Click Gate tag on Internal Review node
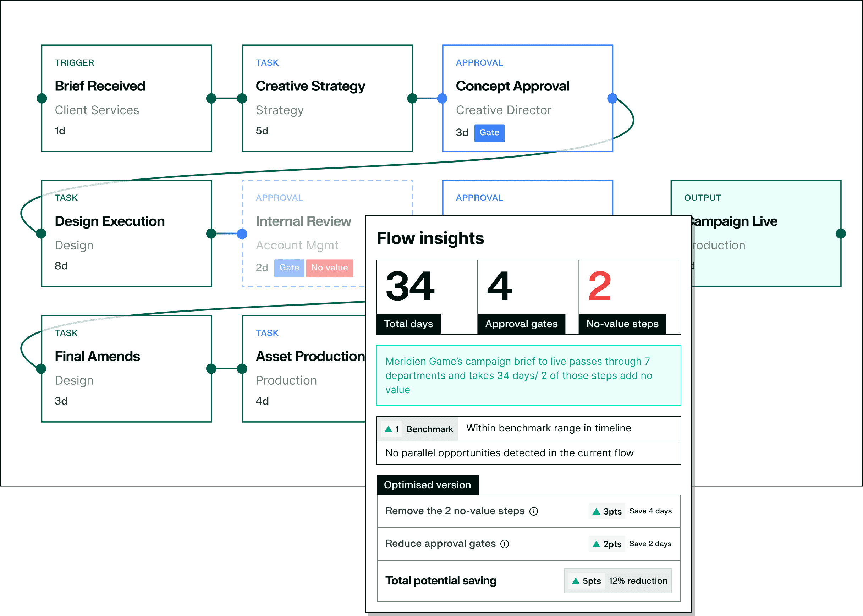863x616 pixels. coord(289,268)
